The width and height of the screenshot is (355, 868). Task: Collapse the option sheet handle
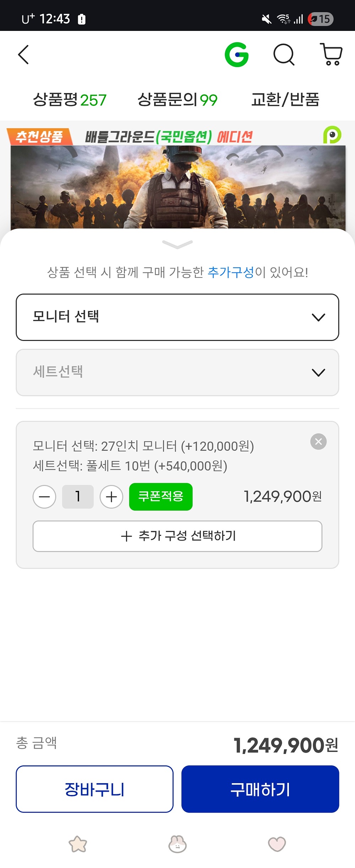[177, 244]
